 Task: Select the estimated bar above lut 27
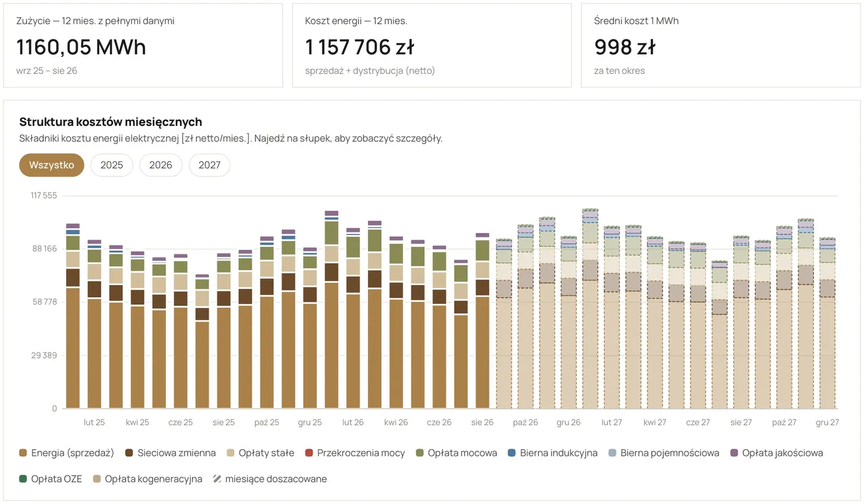point(612,317)
